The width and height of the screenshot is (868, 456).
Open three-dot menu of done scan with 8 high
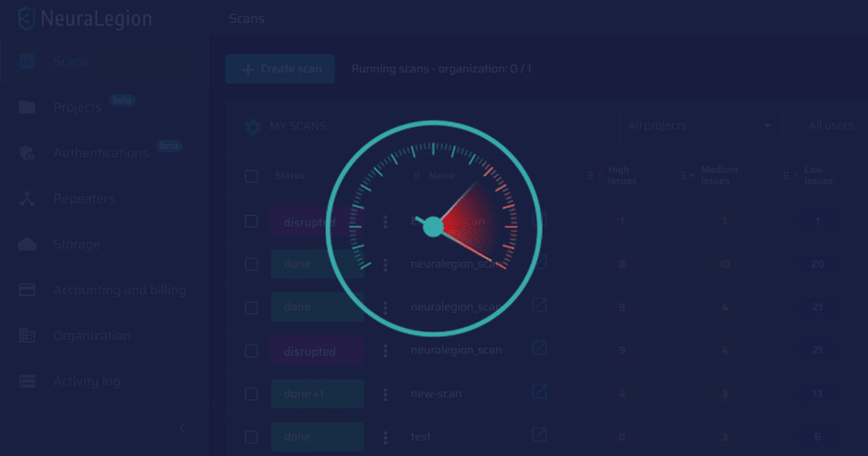pyautogui.click(x=385, y=264)
